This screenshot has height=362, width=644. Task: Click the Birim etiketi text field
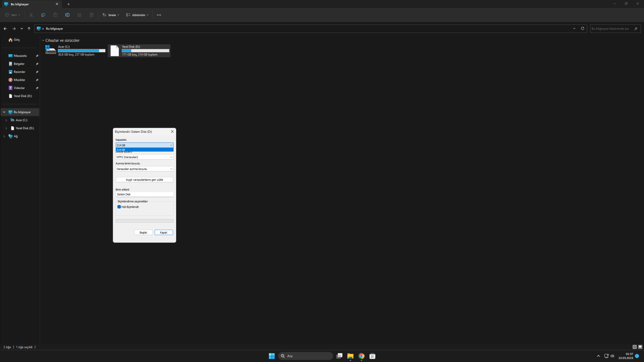(x=144, y=194)
